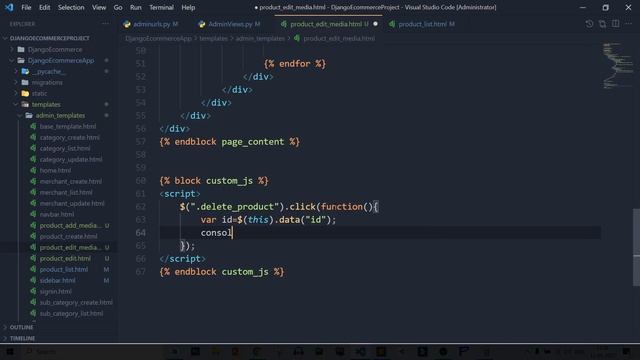
Task: Click the Open Changes icon
Action: click(x=602, y=24)
